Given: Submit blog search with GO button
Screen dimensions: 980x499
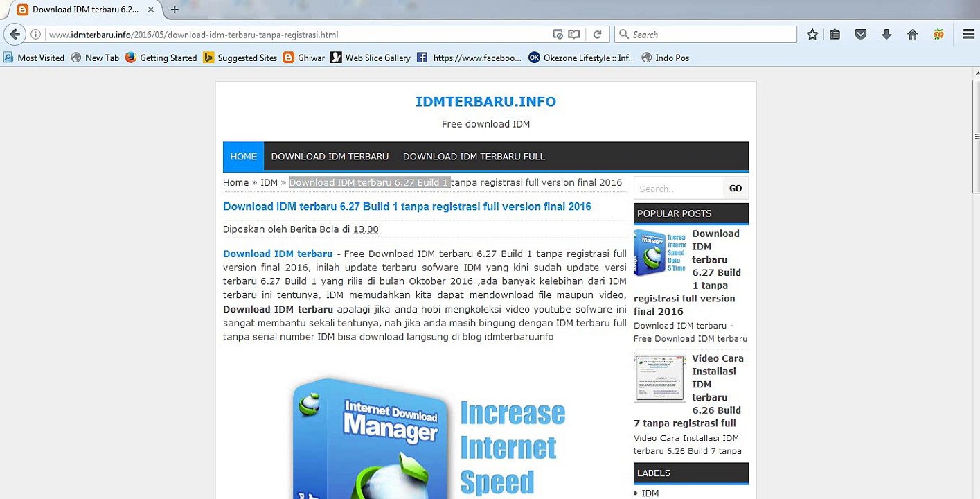Looking at the screenshot, I should [x=736, y=189].
